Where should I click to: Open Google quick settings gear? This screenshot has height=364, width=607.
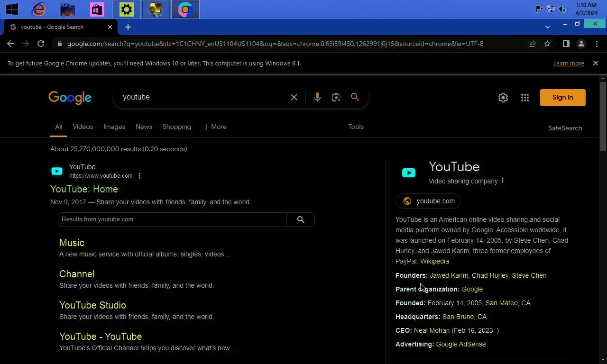(503, 98)
